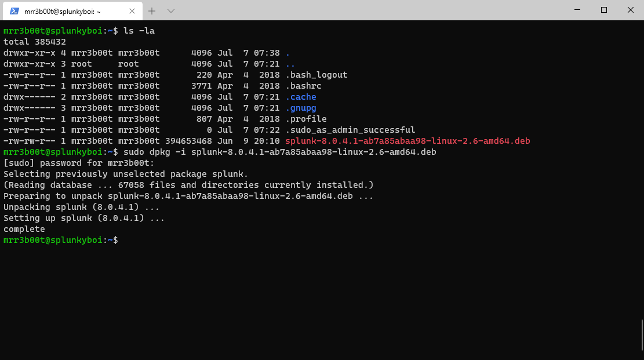Image resolution: width=644 pixels, height=360 pixels.
Task: Close the terminal window
Action: [631, 10]
